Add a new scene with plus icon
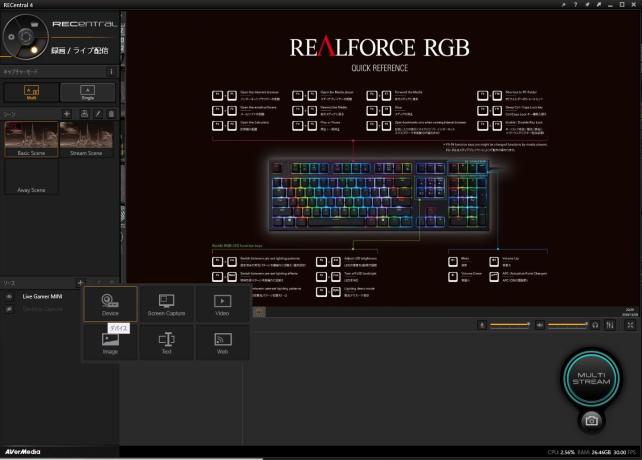Viewport: 642px width, 460px height. (67, 115)
